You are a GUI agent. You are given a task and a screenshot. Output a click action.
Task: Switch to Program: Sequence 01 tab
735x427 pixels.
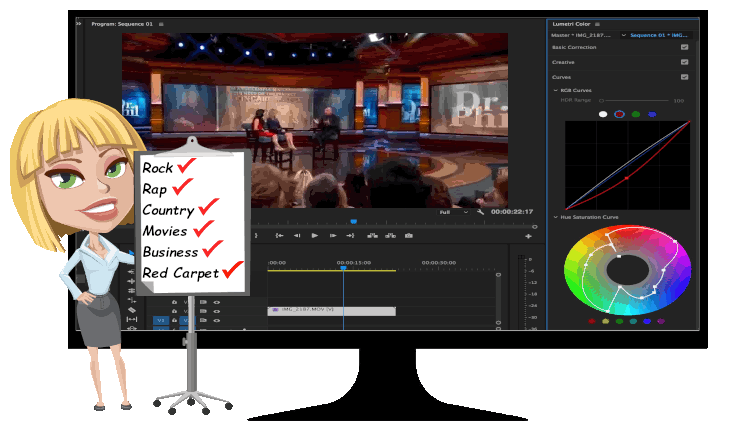pos(122,24)
